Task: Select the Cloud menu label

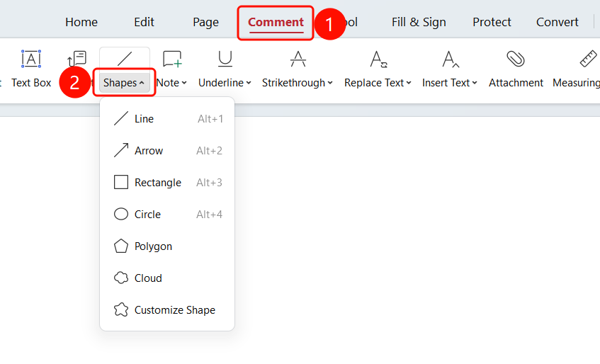Action: click(x=148, y=278)
